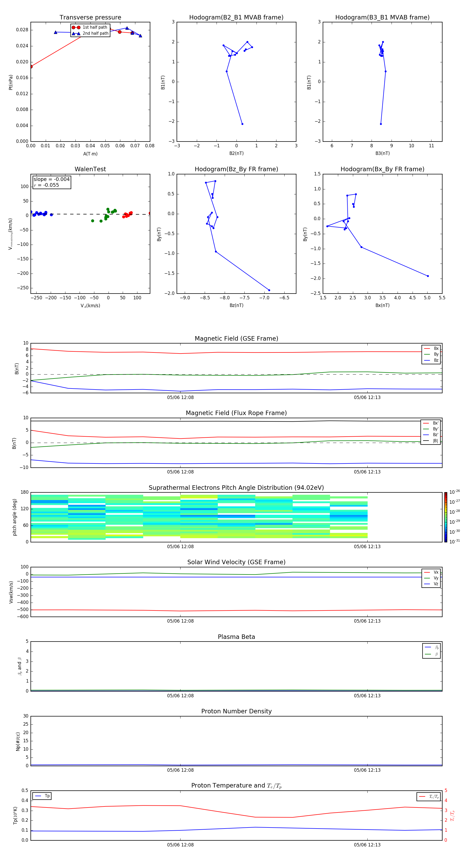Click the lowest data point in B3_B1 hodogram
The width and height of the screenshot is (473, 868).
[381, 124]
